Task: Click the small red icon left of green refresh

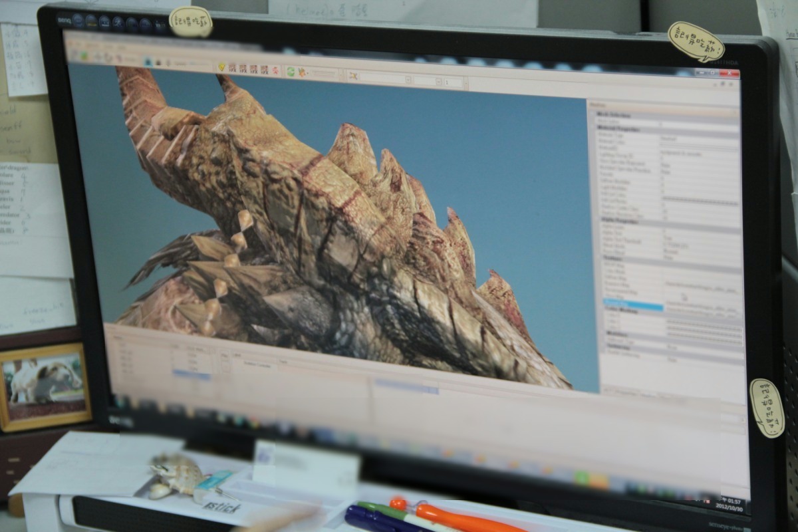Action: (275, 70)
